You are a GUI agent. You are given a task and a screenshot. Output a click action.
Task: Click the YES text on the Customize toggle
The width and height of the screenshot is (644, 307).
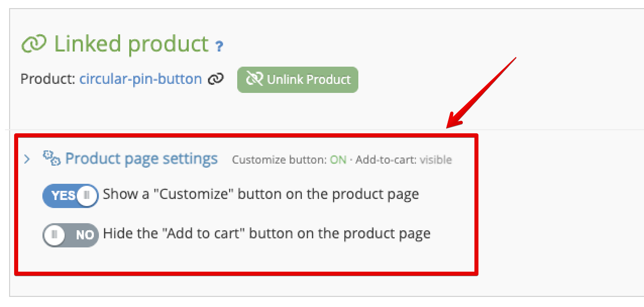click(64, 195)
